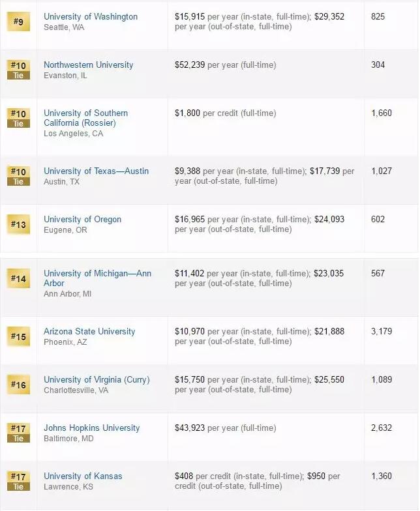Click the Northwestern University link
The width and height of the screenshot is (420, 511).
tap(89, 65)
